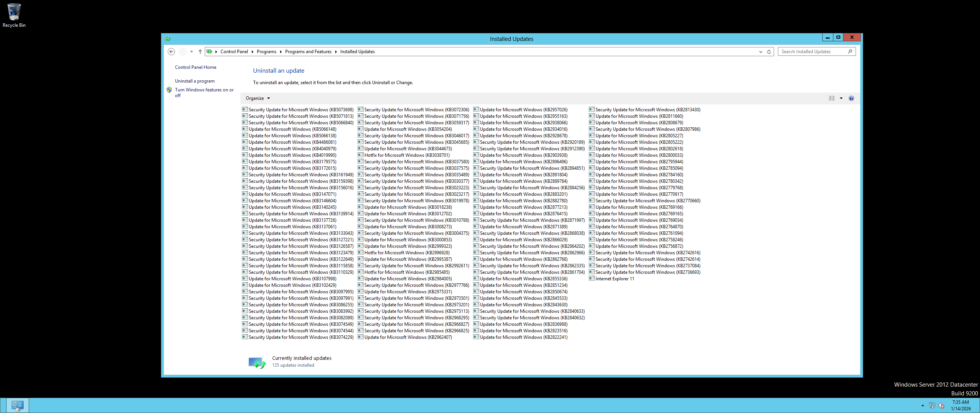980x413 pixels.
Task: Open the Organize dropdown menu
Action: point(258,98)
